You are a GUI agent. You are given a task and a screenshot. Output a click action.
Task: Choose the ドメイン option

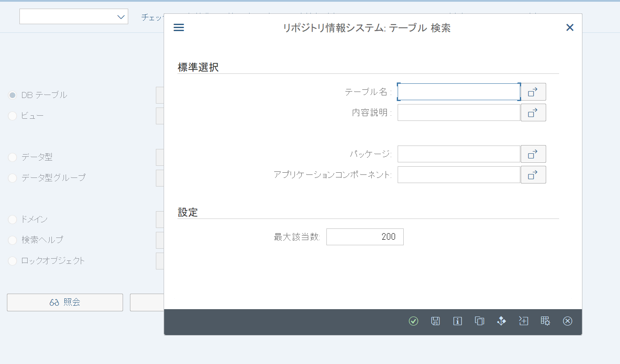(x=12, y=219)
